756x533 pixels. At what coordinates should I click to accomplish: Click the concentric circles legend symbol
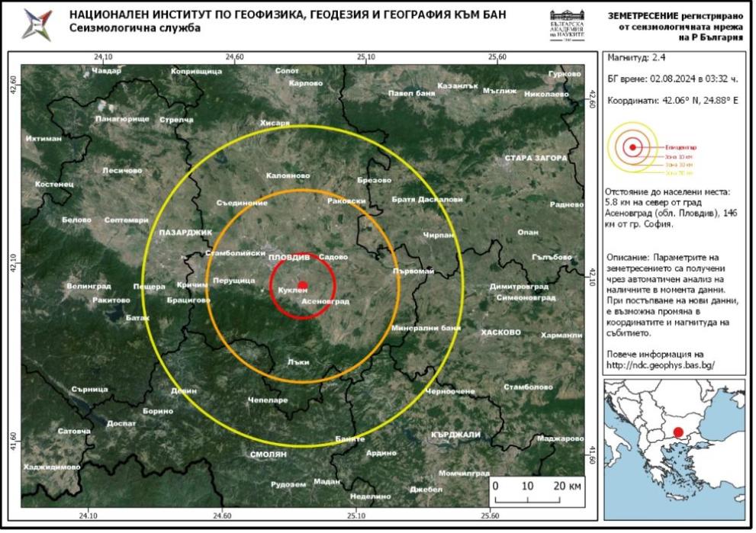coord(631,147)
